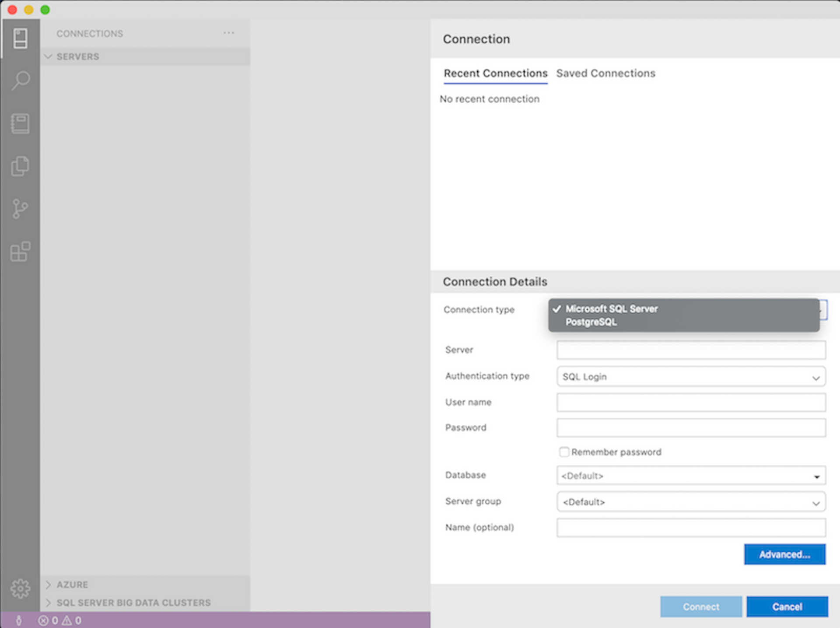Open the Settings gear at bottom left

point(20,589)
